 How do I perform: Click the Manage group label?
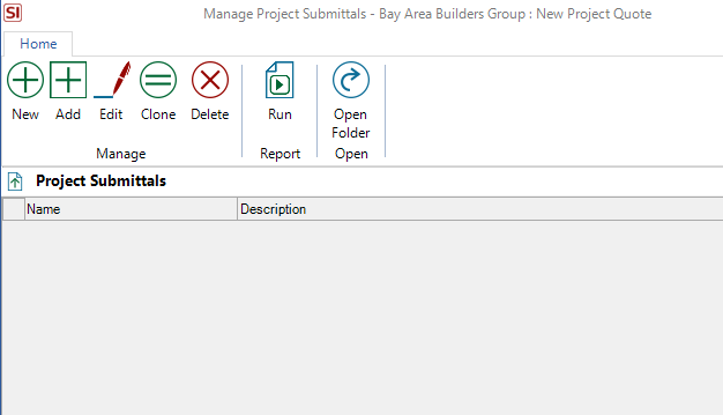point(121,154)
